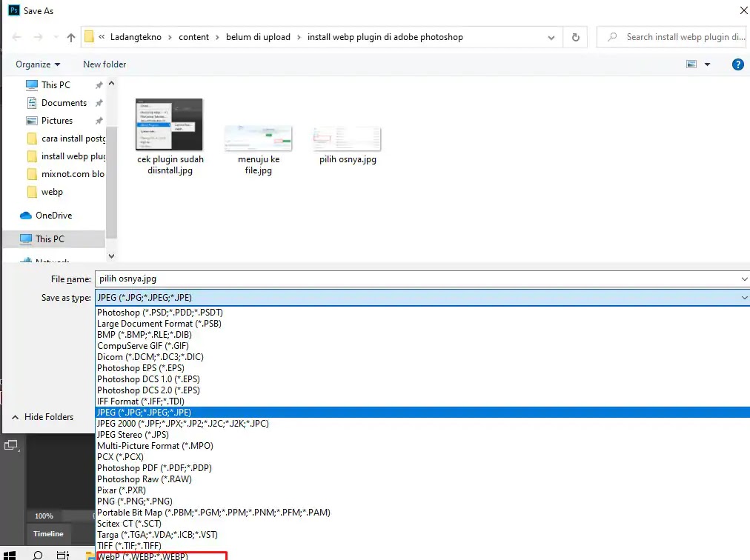Click the 100% zoom field in Photoshop
The height and width of the screenshot is (560, 750).
[44, 516]
